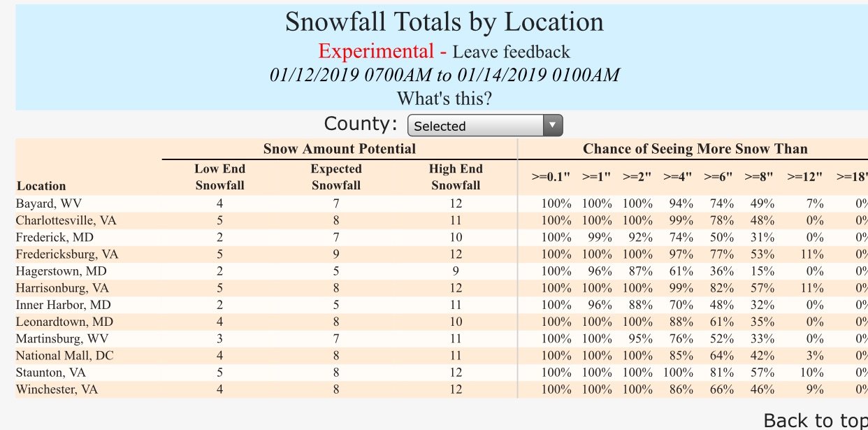Click the >=12" probability column header
Viewport: 868px width, 430px height.
click(x=804, y=178)
